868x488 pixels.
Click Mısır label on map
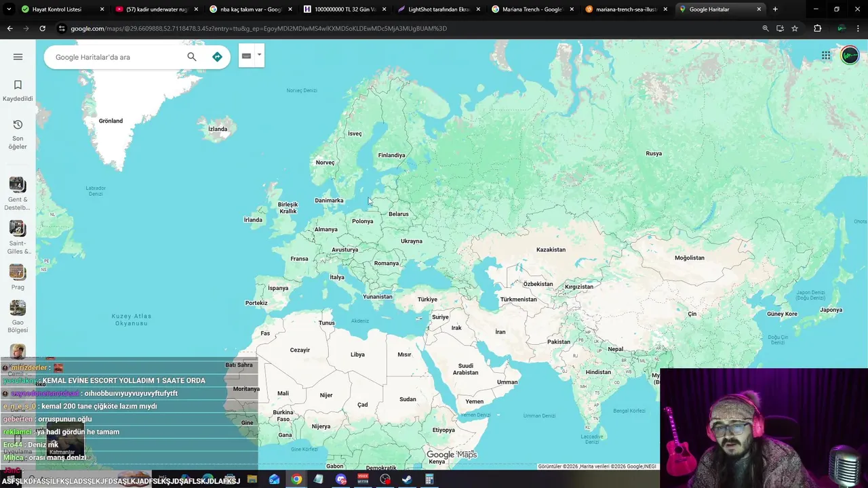point(404,354)
